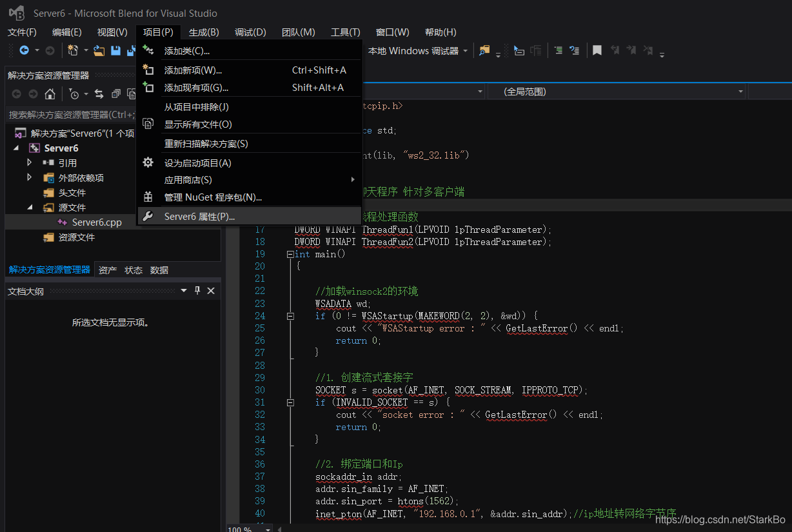
Task: Open the 帮助(H) menu
Action: pyautogui.click(x=441, y=32)
